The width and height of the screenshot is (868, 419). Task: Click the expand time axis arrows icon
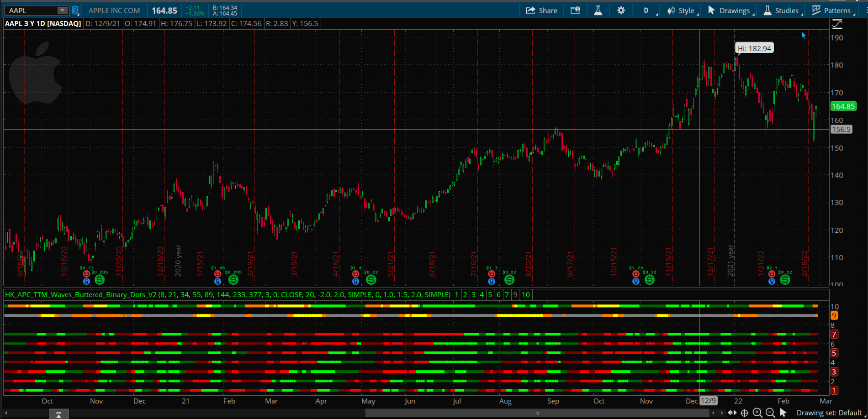[732, 413]
